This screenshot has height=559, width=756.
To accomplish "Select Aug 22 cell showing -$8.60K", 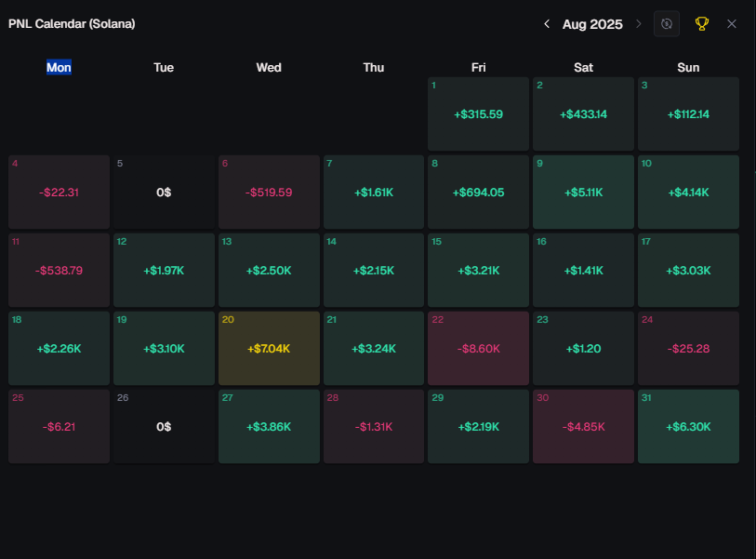I will click(x=478, y=348).
